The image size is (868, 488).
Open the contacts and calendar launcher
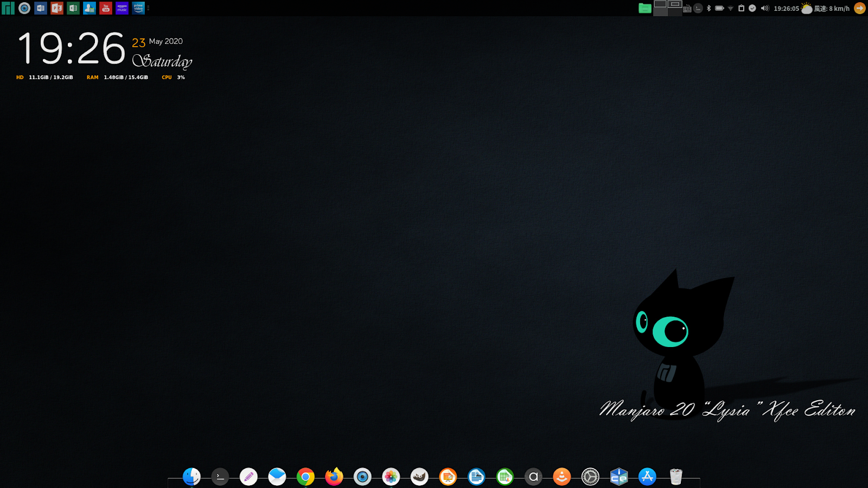(90, 8)
